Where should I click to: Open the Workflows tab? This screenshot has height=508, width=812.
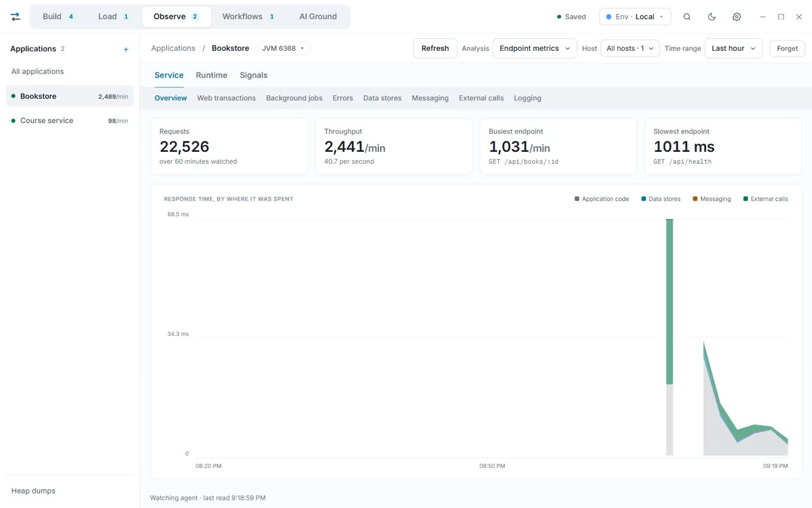(x=248, y=17)
